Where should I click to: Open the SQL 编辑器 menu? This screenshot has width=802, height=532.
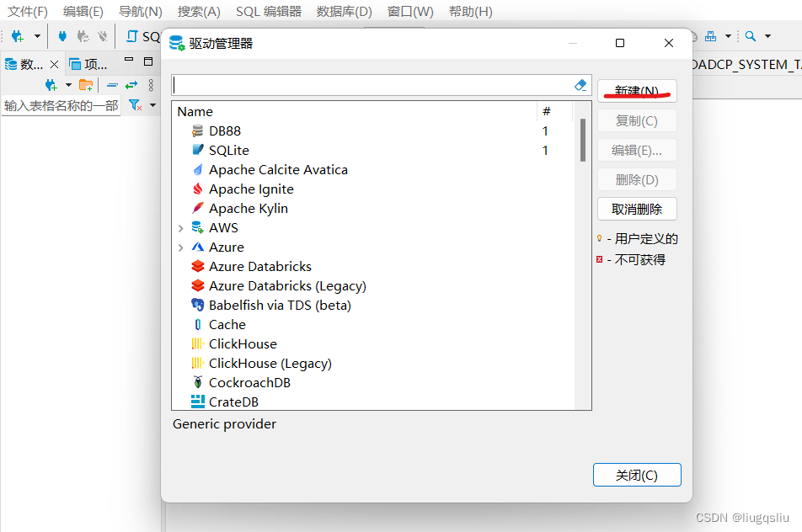pos(269,11)
